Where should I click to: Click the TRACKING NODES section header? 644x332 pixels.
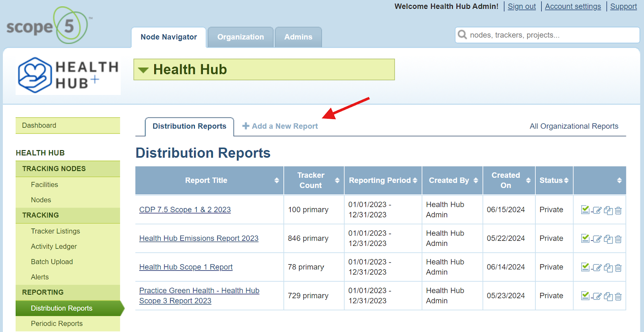coord(68,169)
